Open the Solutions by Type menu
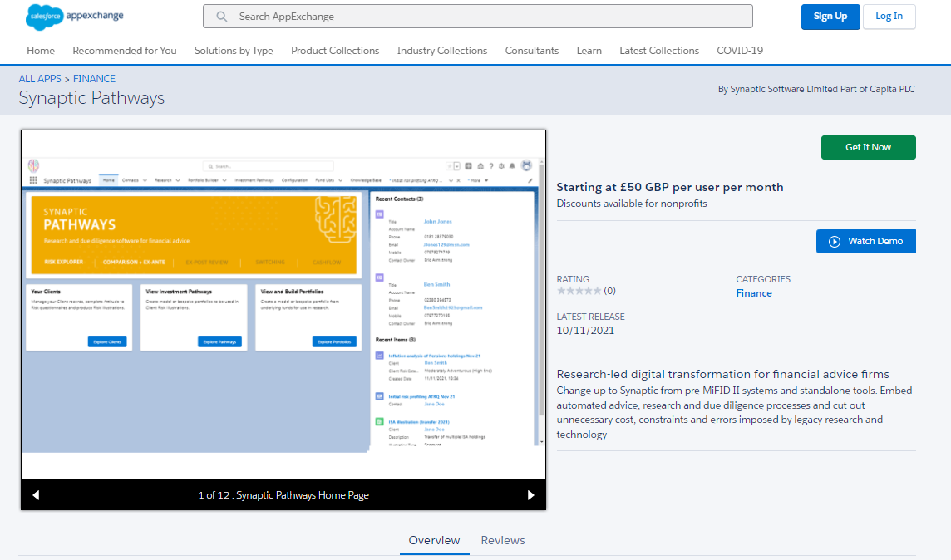The height and width of the screenshot is (560, 951). point(234,51)
